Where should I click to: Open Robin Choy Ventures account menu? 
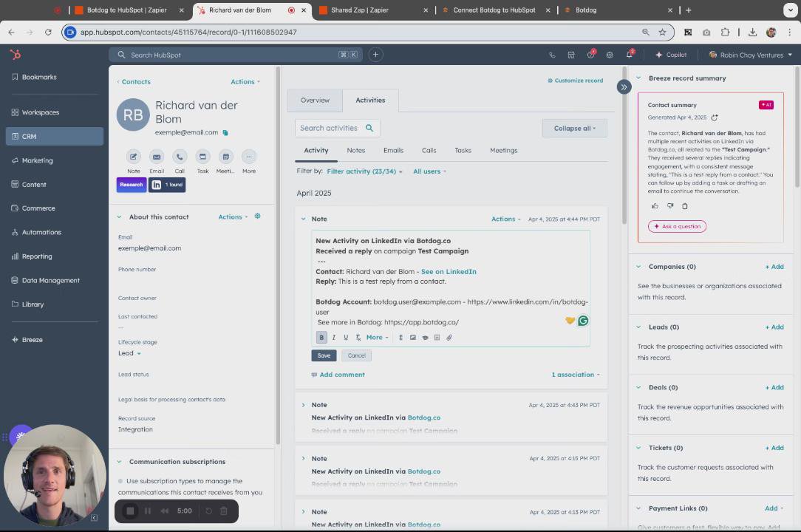[751, 55]
